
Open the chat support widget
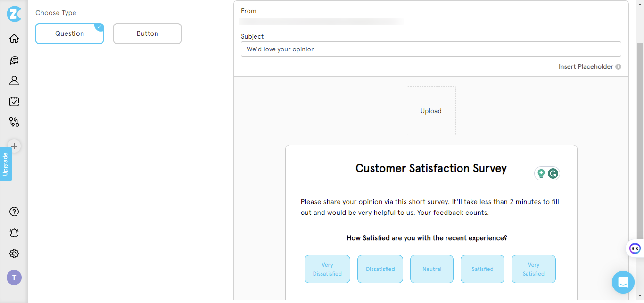[x=623, y=282]
